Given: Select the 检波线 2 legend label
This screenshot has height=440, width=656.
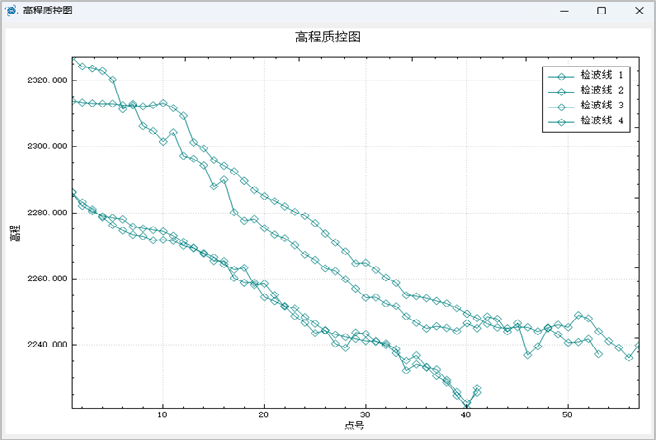Looking at the screenshot, I should coord(602,90).
